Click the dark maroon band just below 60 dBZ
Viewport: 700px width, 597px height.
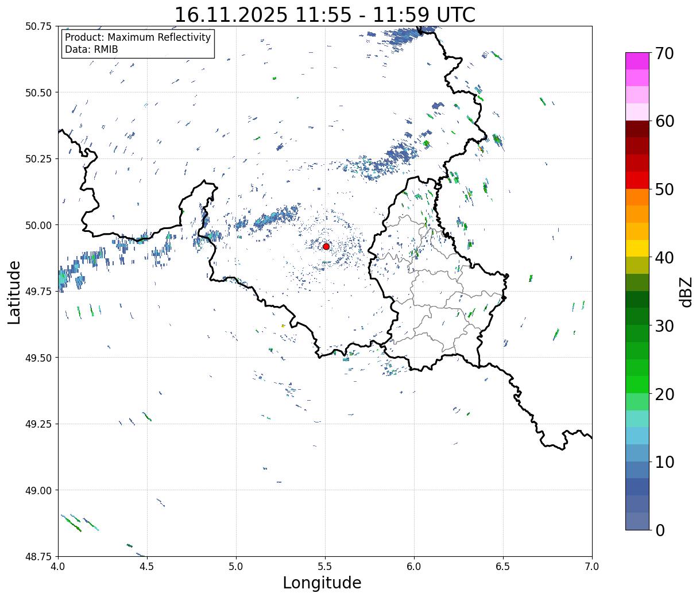click(637, 129)
